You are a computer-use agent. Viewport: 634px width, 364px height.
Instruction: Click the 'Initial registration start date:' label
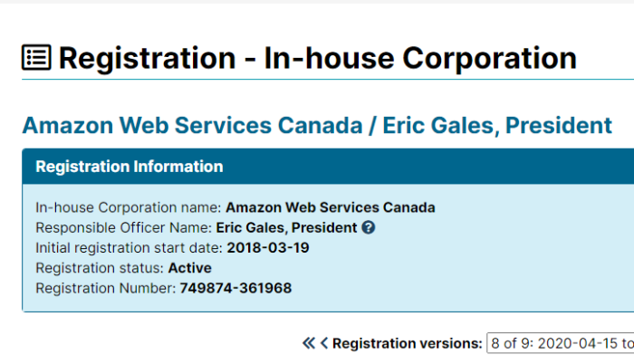(129, 248)
